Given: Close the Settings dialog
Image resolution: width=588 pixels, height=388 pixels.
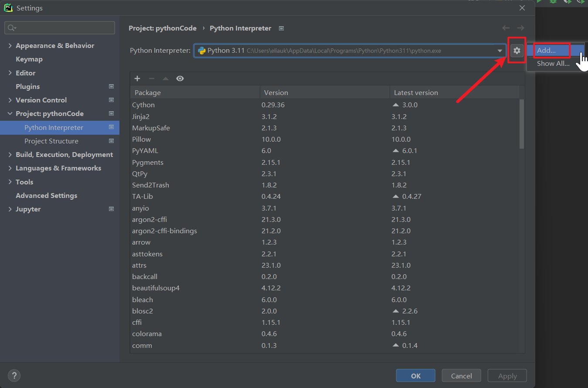Looking at the screenshot, I should 522,8.
